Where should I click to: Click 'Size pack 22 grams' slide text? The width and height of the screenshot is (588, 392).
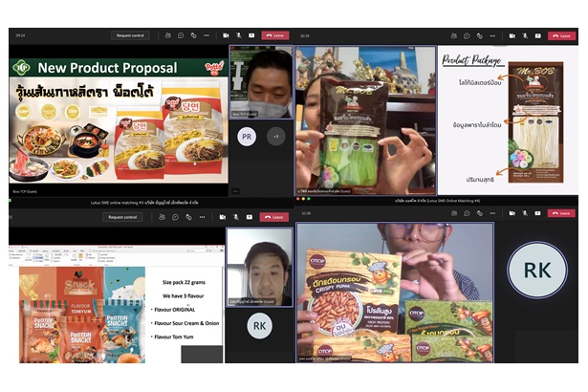click(184, 282)
